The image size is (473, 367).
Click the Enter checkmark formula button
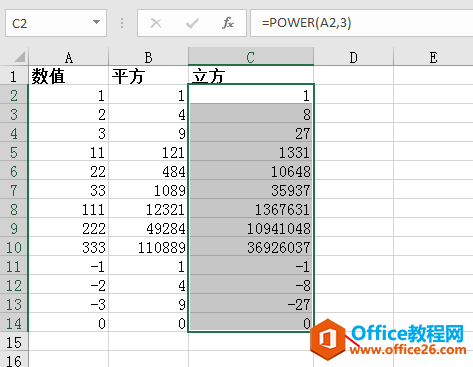click(192, 23)
